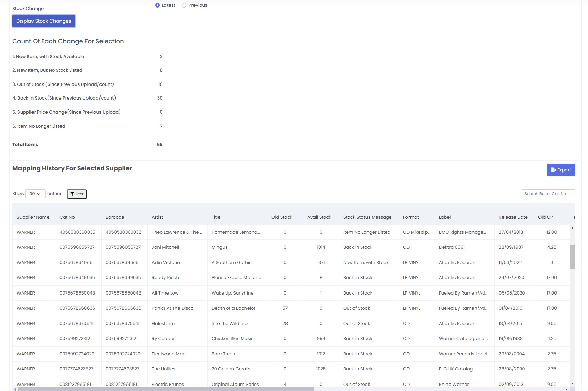Sort table by Avail Stock header
Image resolution: width=588 pixels, height=391 pixels.
coord(319,217)
